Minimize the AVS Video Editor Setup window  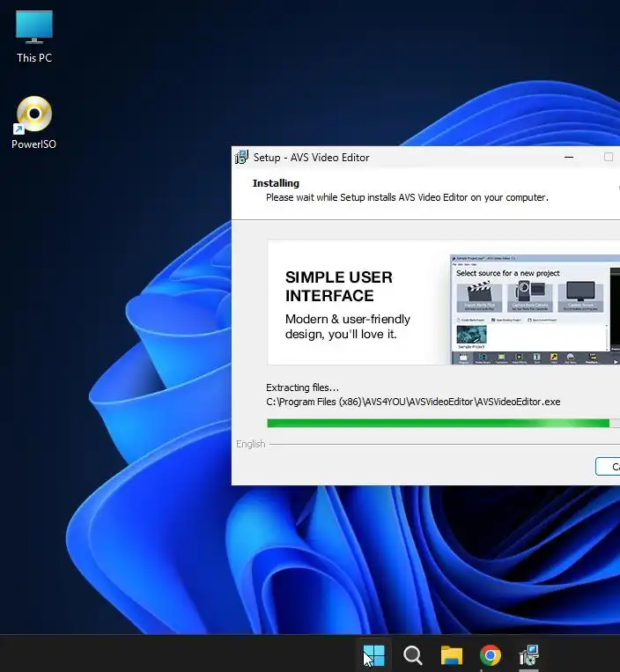[569, 158]
